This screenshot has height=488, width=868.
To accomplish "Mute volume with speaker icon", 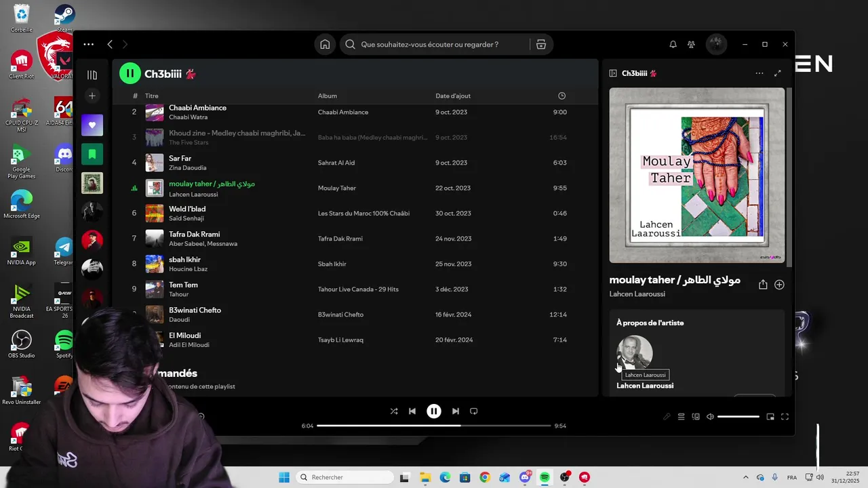I will click(710, 417).
